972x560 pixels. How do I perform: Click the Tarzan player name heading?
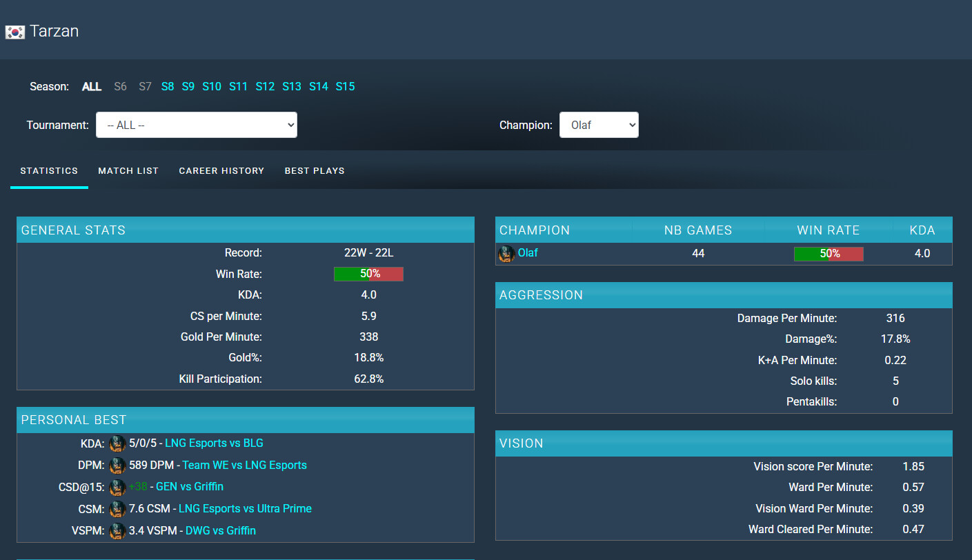pyautogui.click(x=54, y=31)
